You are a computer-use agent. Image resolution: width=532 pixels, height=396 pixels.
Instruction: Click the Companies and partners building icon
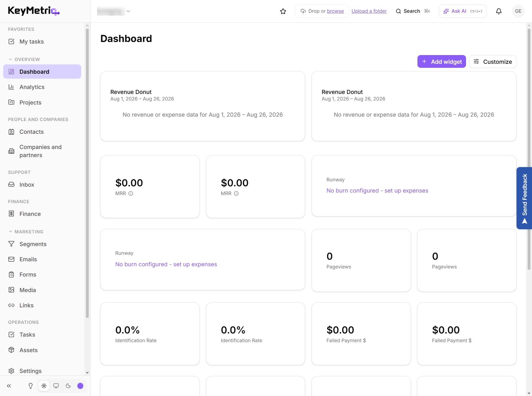[12, 151]
